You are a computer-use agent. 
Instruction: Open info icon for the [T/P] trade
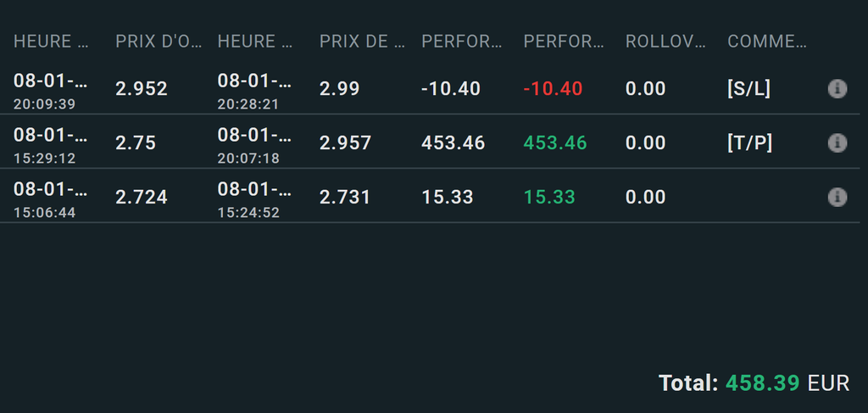tap(837, 142)
